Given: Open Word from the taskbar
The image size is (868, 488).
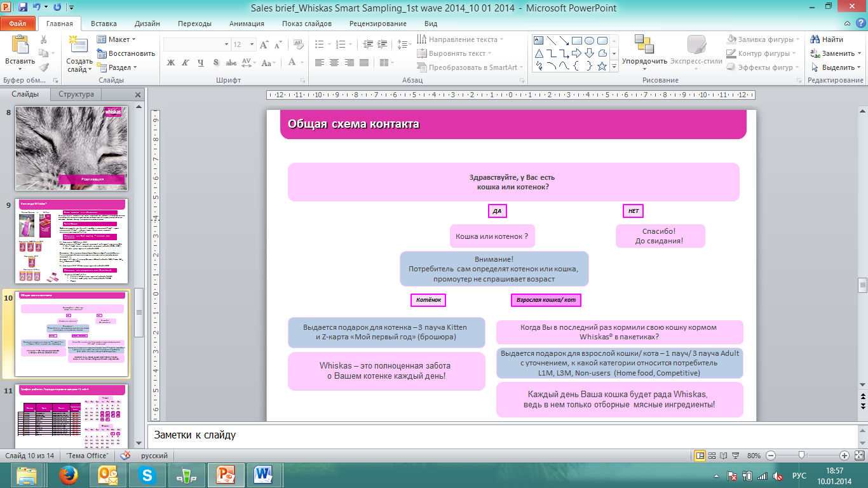Looking at the screenshot, I should [264, 475].
